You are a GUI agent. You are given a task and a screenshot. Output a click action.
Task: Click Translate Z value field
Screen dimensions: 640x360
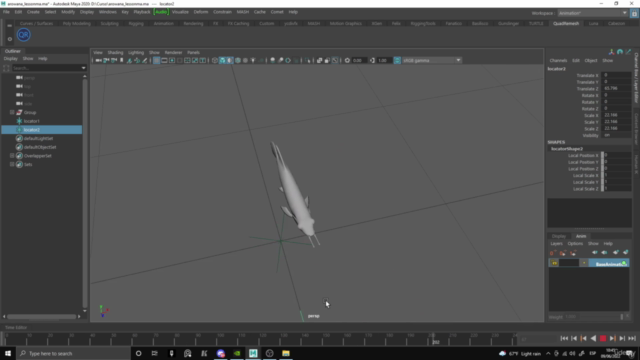(x=616, y=88)
